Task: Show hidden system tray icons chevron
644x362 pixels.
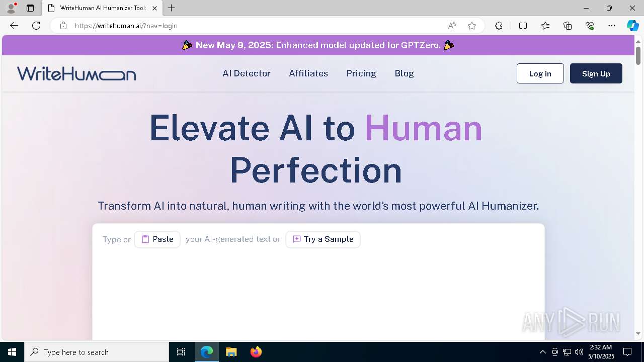Action: (542, 352)
